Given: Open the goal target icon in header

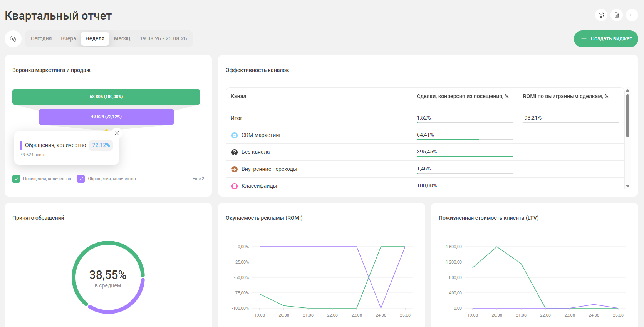Looking at the screenshot, I should (601, 15).
